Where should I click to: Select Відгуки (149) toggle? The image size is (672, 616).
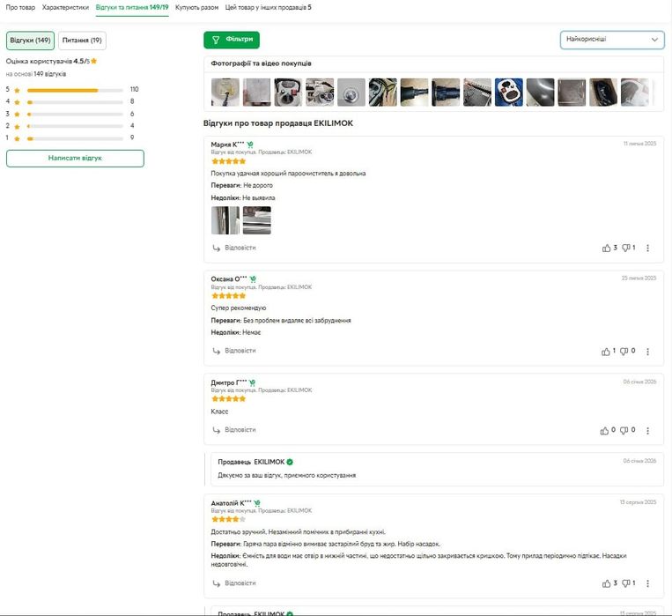point(30,41)
